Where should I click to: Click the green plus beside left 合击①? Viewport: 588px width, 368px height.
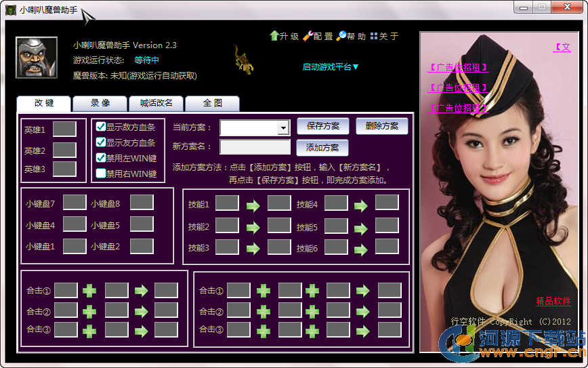click(89, 291)
